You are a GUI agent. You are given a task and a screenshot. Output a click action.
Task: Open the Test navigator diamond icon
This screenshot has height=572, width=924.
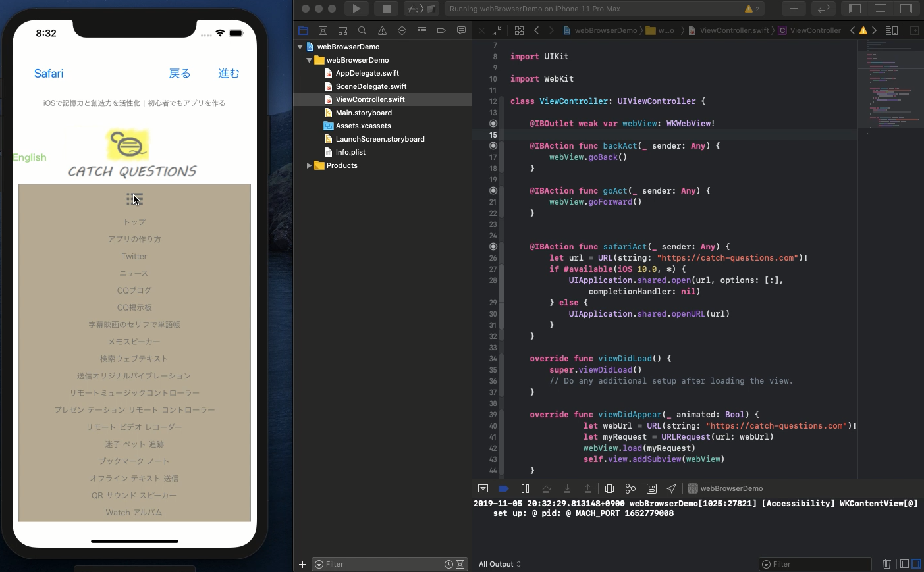pos(402,30)
